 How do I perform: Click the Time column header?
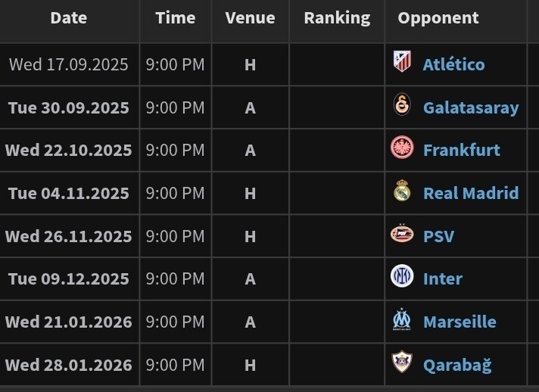[x=176, y=18]
